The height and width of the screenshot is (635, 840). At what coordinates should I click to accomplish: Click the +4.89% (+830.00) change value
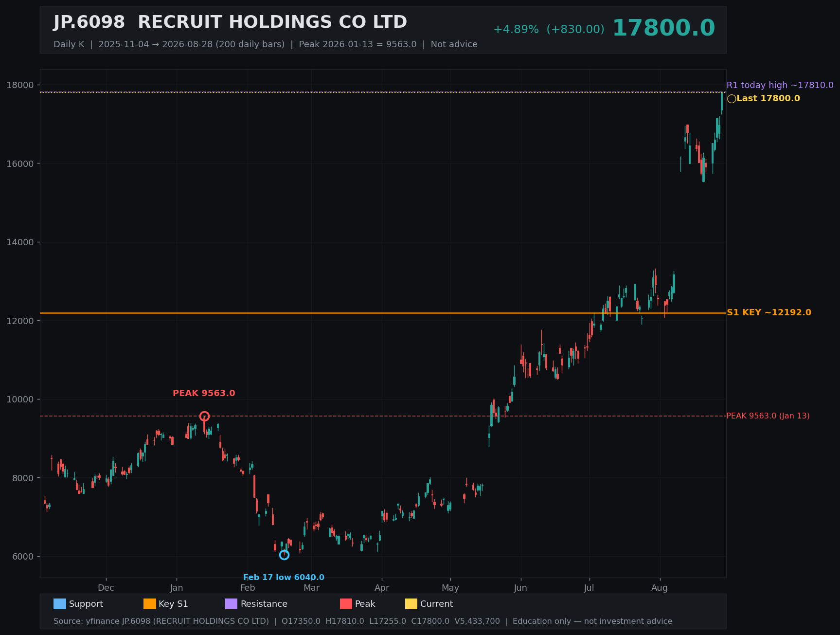coord(549,30)
